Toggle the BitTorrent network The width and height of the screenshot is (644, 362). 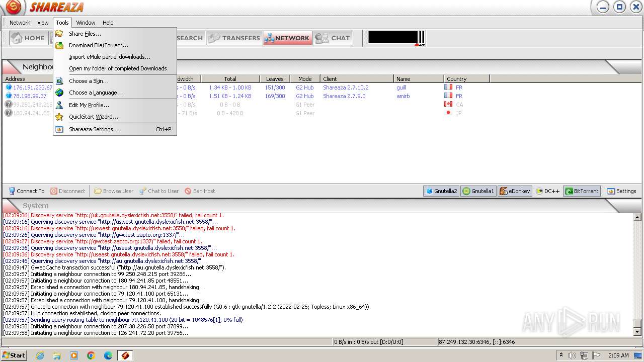coord(582,191)
